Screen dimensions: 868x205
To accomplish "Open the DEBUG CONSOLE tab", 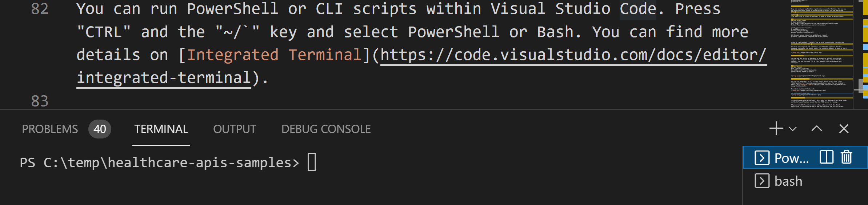I will point(326,129).
